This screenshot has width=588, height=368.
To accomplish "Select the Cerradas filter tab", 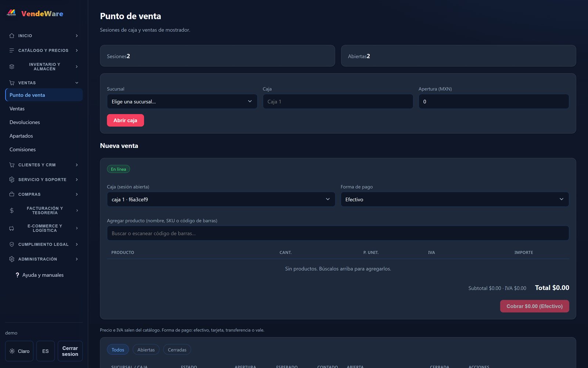I will pyautogui.click(x=177, y=350).
